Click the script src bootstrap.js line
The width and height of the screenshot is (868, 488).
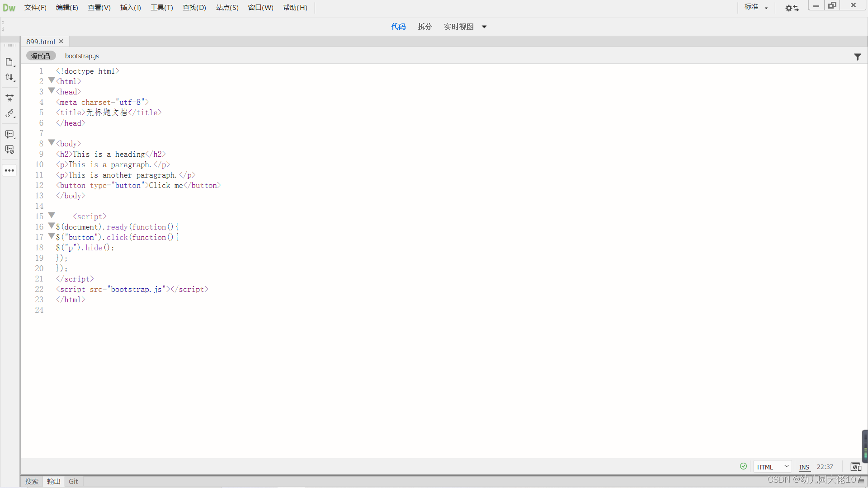pos(132,289)
